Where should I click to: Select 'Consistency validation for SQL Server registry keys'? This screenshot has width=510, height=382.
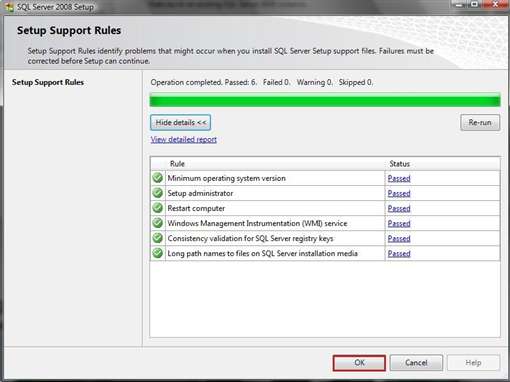(250, 238)
